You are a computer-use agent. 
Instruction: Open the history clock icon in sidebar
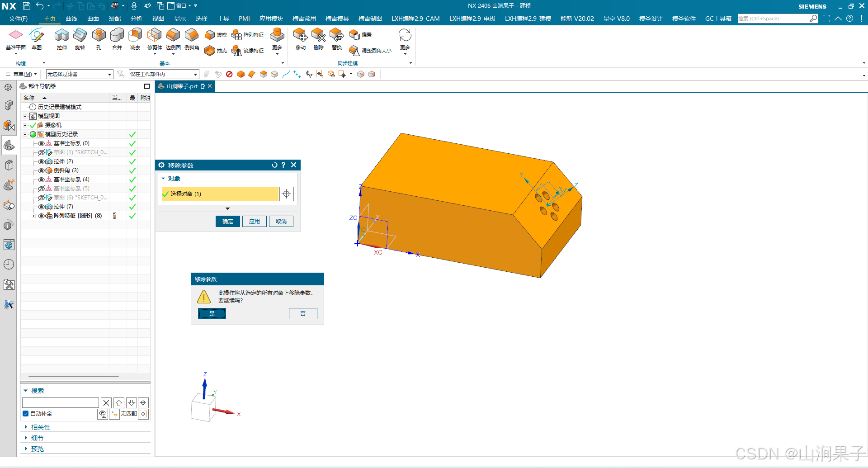pos(9,265)
